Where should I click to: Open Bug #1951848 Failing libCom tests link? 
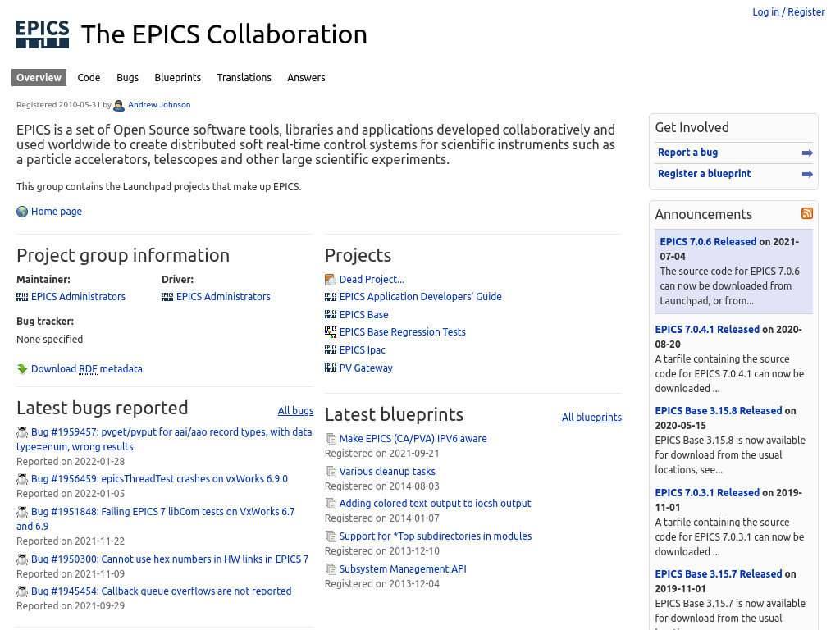tap(156, 519)
